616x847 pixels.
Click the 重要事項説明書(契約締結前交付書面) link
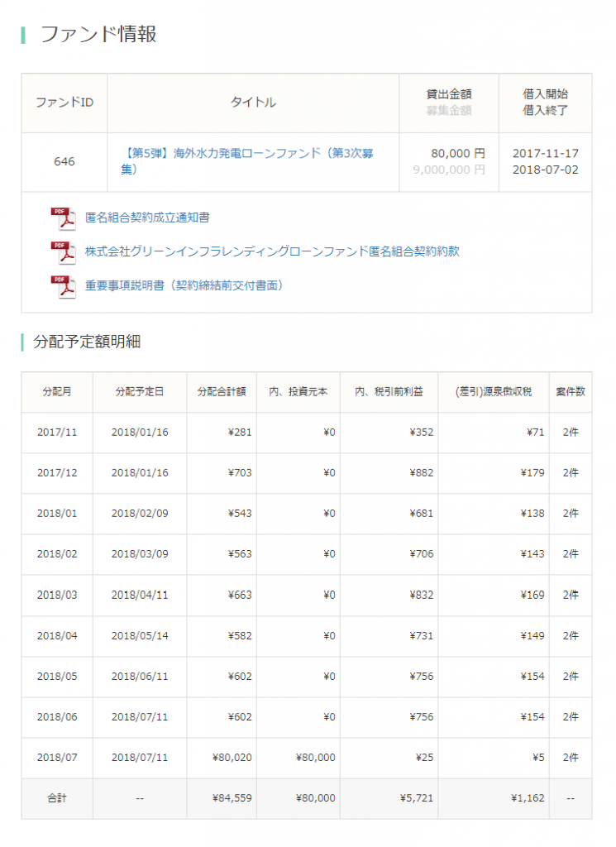coord(184,285)
